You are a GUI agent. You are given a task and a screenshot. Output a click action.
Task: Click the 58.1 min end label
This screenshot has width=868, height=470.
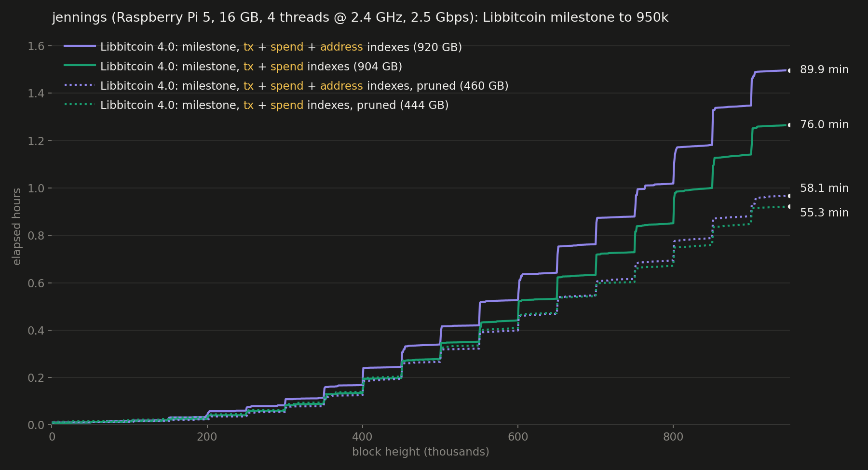(x=824, y=188)
